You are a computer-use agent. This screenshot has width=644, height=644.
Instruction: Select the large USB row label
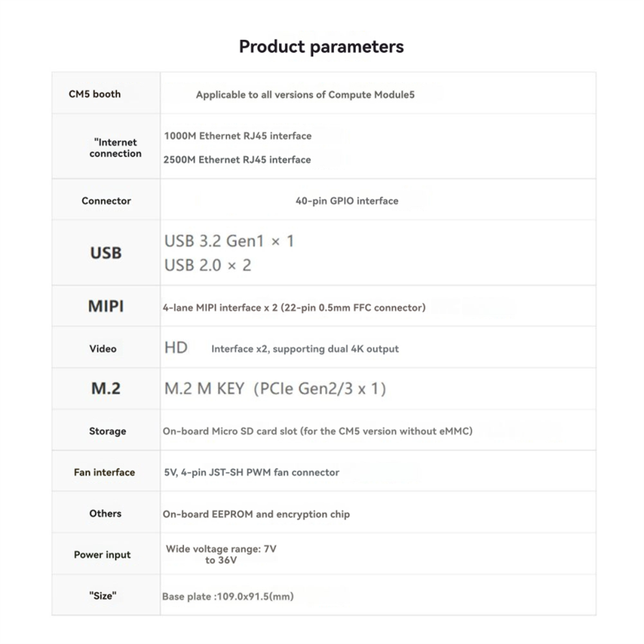[x=106, y=253]
